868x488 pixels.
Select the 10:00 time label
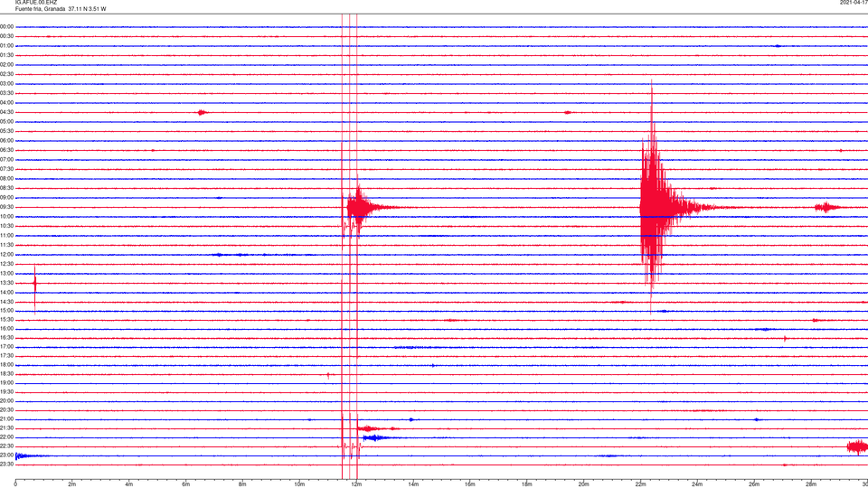coord(6,217)
